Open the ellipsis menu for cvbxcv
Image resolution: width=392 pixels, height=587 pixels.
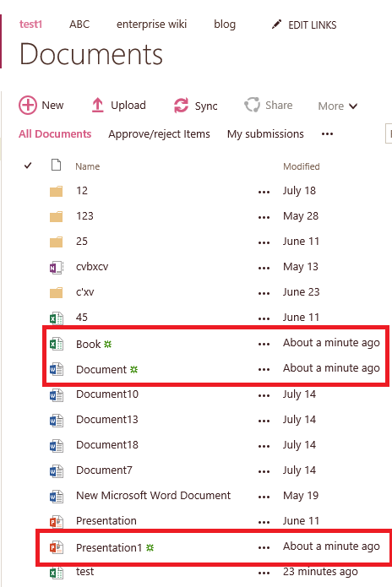[x=264, y=269]
